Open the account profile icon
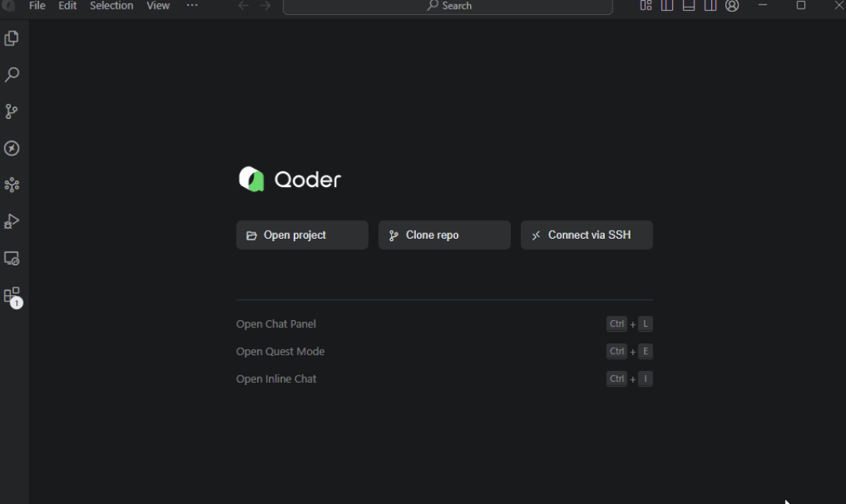The height and width of the screenshot is (504, 846). point(732,5)
